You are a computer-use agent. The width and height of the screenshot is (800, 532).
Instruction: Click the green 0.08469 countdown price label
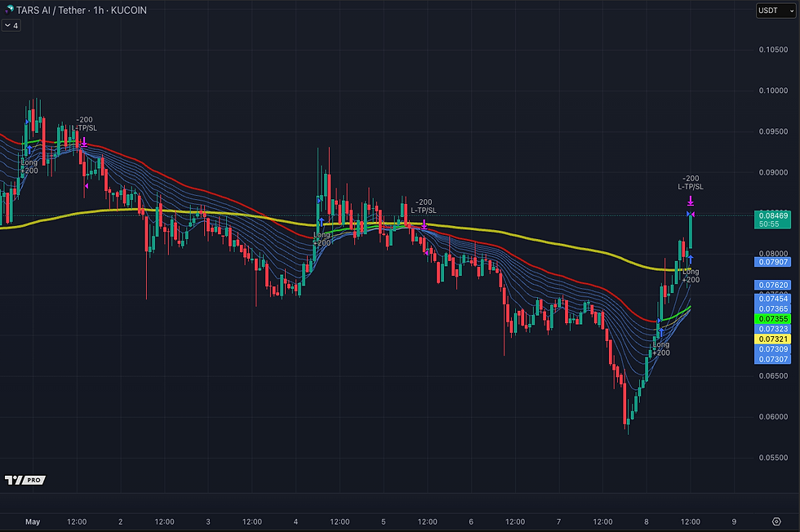pos(772,219)
